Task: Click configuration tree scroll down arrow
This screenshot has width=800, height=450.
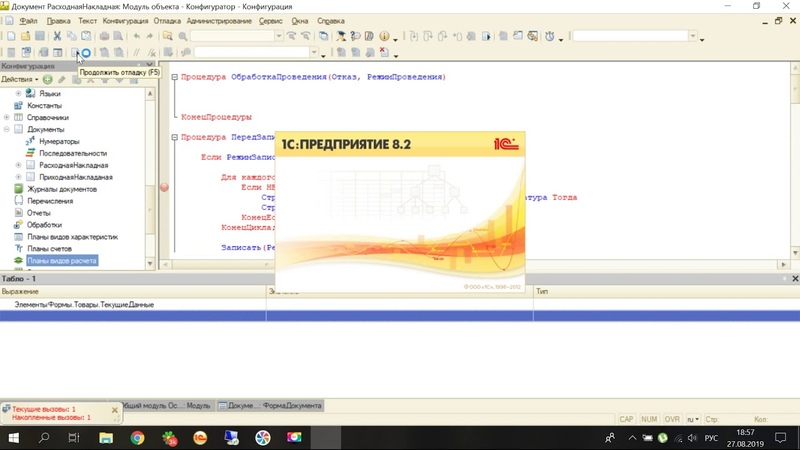Action: pyautogui.click(x=150, y=264)
